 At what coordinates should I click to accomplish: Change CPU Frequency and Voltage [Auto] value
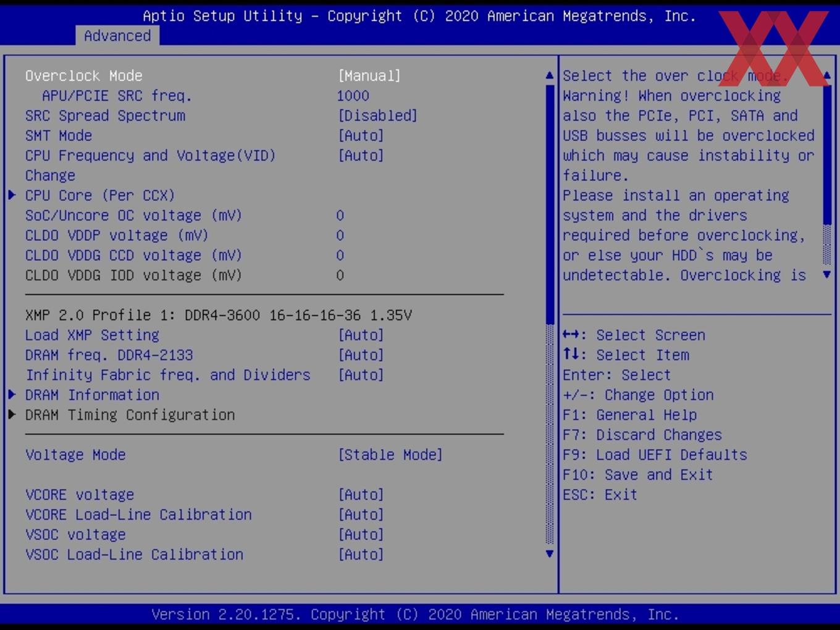click(x=361, y=156)
